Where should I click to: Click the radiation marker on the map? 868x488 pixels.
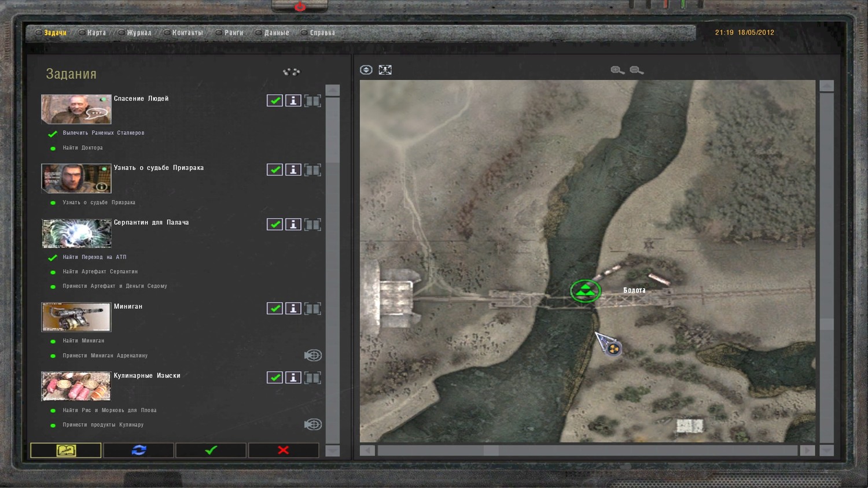coord(613,349)
